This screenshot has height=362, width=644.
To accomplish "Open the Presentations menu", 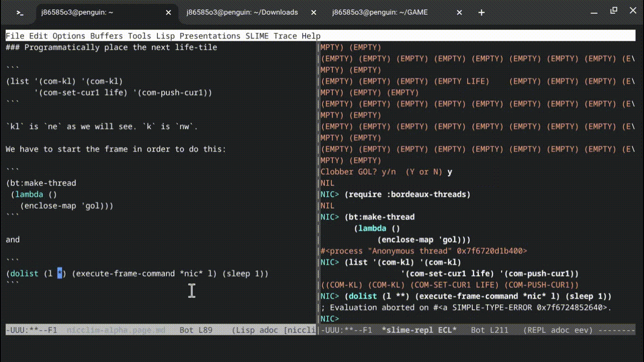I will (210, 36).
